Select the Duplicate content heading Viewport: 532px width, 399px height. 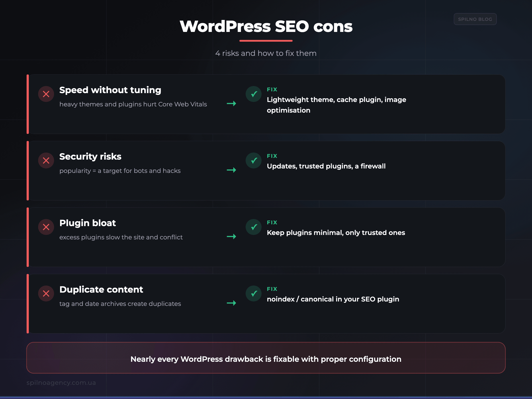point(101,289)
